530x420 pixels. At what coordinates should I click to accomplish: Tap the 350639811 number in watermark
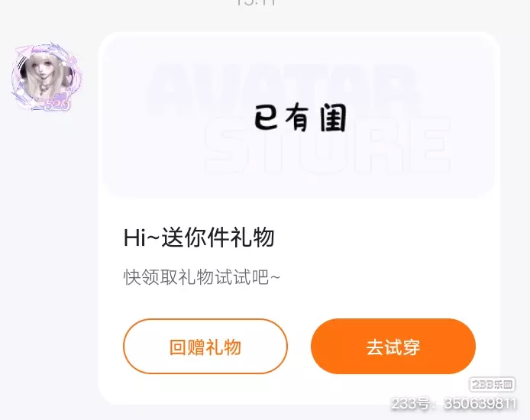coord(480,403)
